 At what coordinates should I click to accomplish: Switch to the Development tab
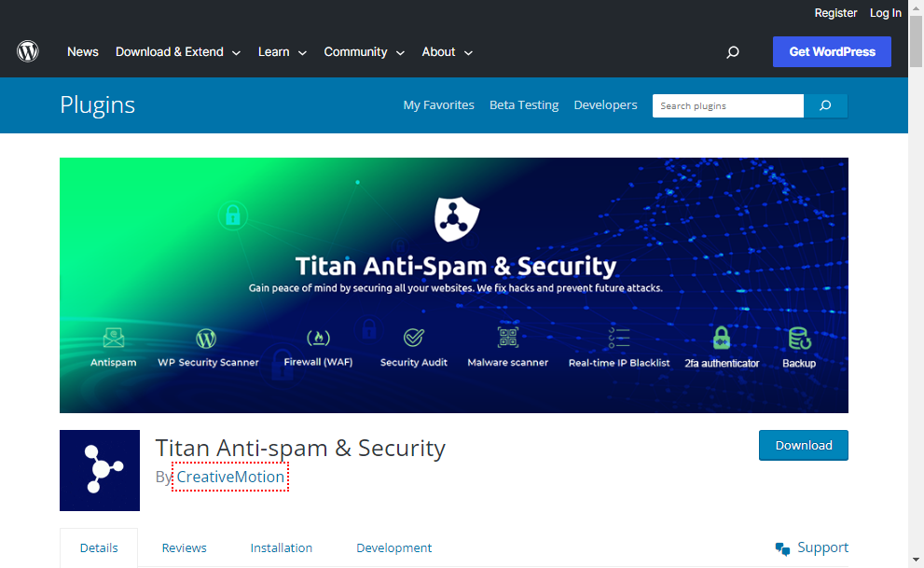(393, 548)
